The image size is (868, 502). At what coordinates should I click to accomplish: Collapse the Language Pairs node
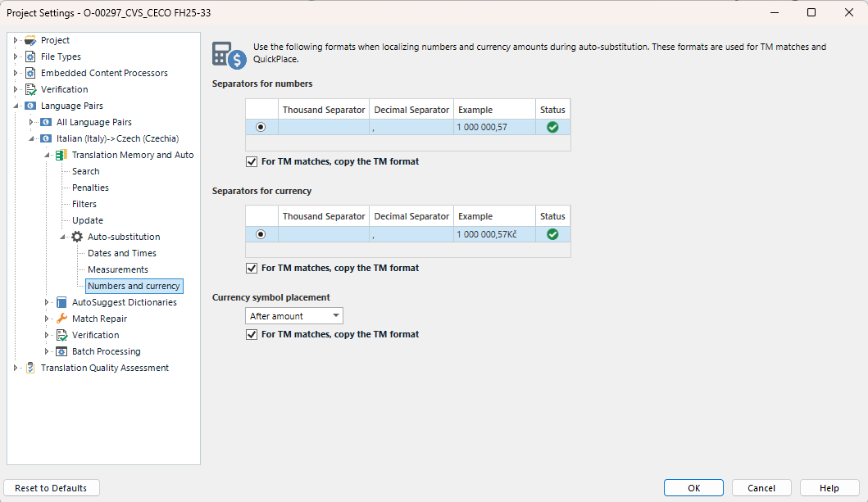[x=16, y=106]
